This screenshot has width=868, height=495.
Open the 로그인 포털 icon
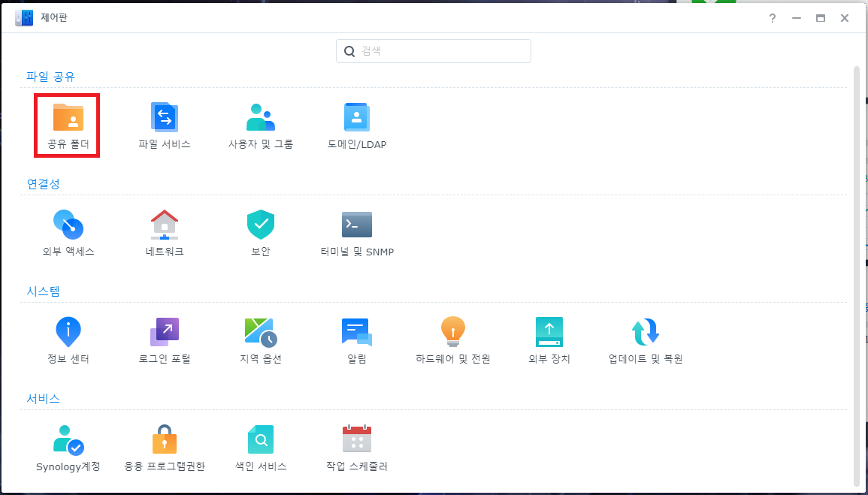pos(165,333)
